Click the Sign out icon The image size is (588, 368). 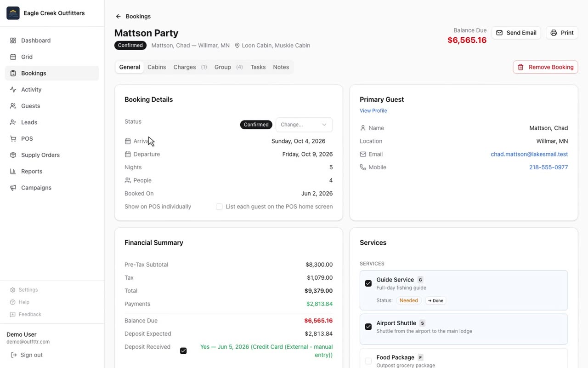coord(14,355)
